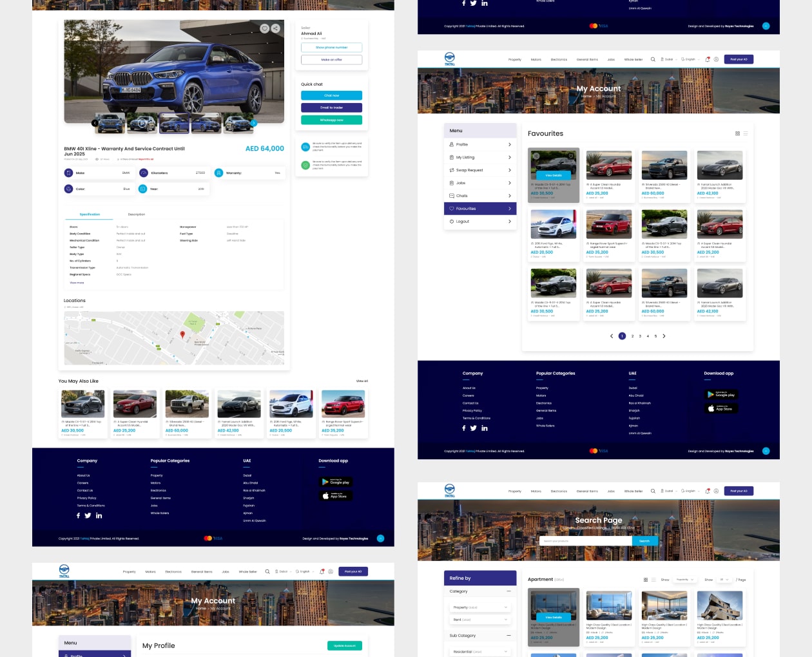This screenshot has height=657, width=812.
Task: Play the video thumbnail in BMW gallery
Action: coord(142,123)
